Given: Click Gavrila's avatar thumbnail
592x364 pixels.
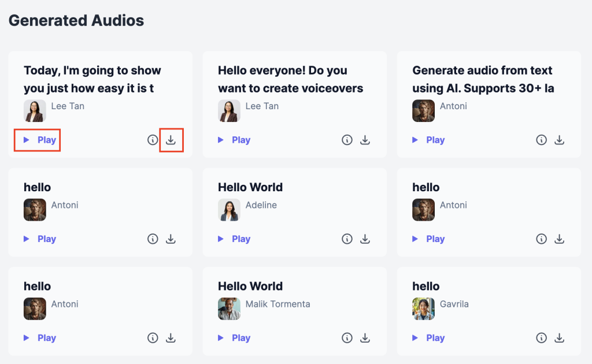Looking at the screenshot, I should (x=423, y=309).
